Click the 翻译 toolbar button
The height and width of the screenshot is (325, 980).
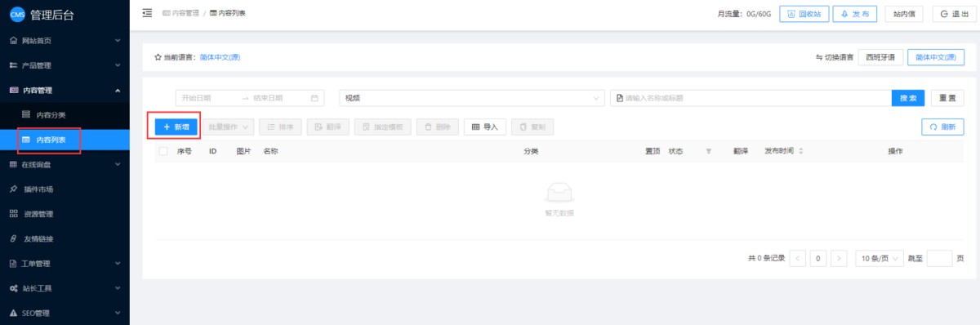click(x=328, y=127)
